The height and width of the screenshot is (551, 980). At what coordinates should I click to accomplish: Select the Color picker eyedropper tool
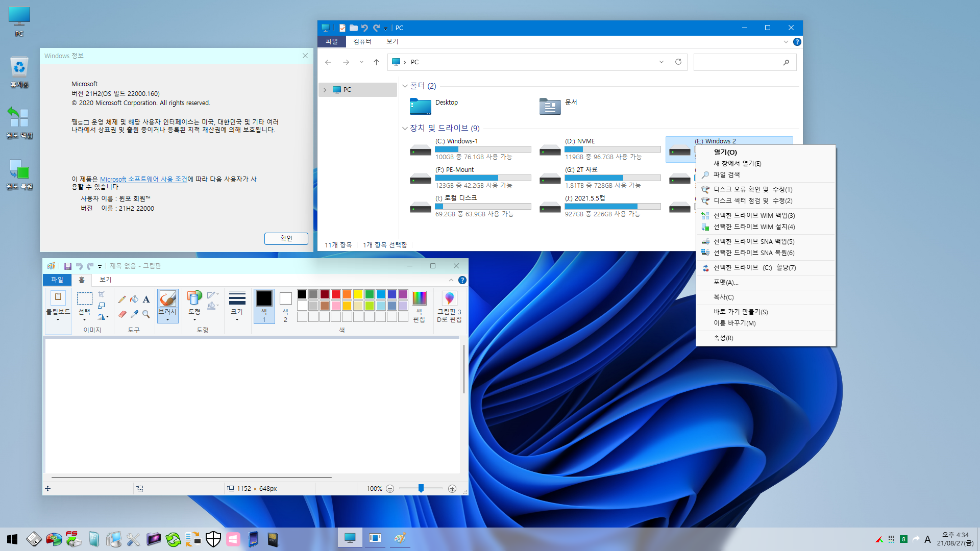coord(134,314)
